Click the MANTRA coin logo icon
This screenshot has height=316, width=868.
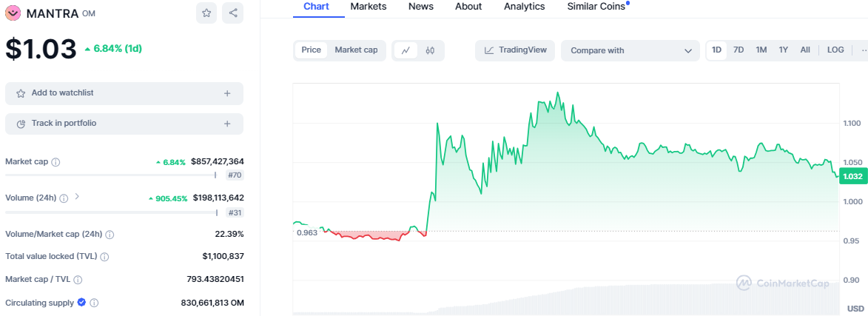click(13, 13)
